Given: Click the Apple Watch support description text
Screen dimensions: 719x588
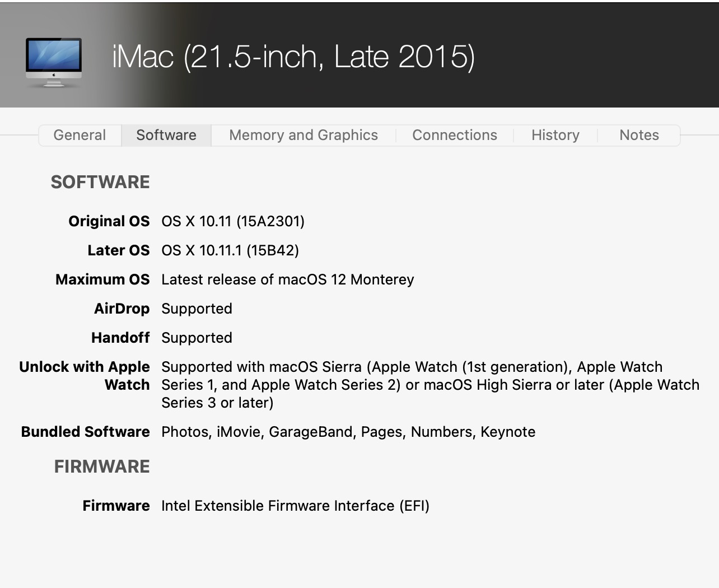Looking at the screenshot, I should coord(430,385).
